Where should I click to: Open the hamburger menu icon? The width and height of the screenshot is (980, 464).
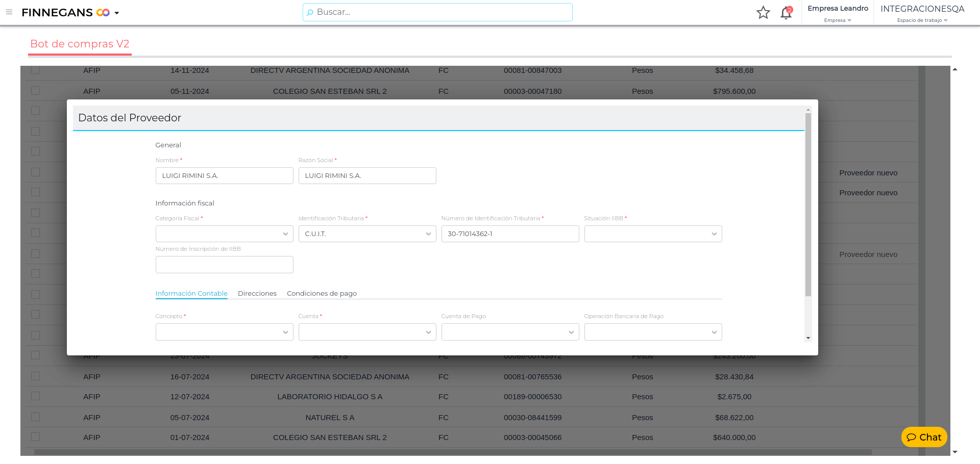[x=9, y=12]
